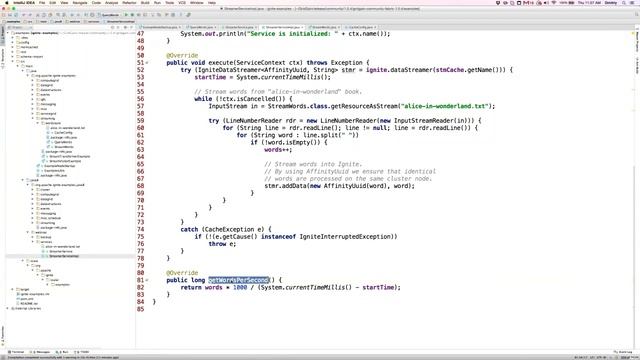Open the Project view selector dropdown
Viewport: 640px width, 360px height.
[20, 27]
